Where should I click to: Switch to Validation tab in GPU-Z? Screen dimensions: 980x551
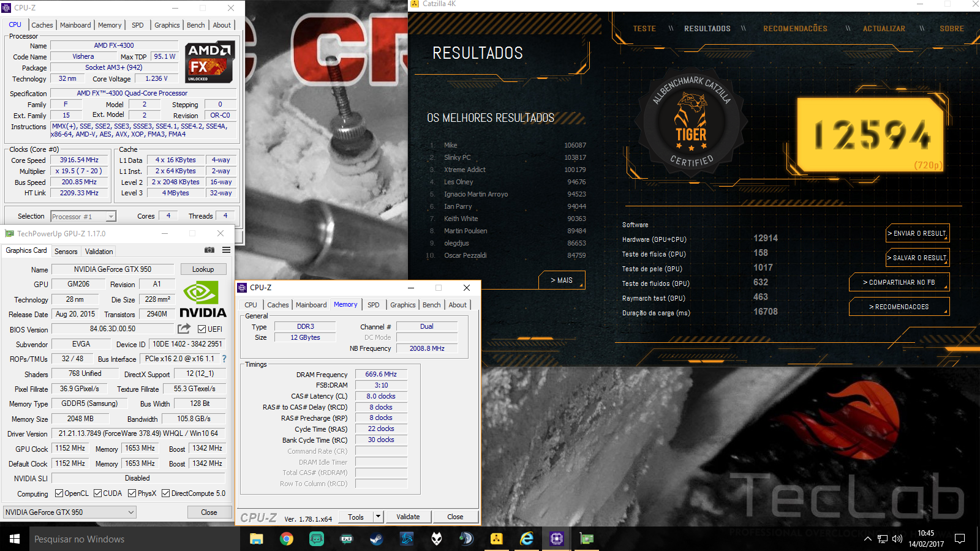click(x=99, y=251)
